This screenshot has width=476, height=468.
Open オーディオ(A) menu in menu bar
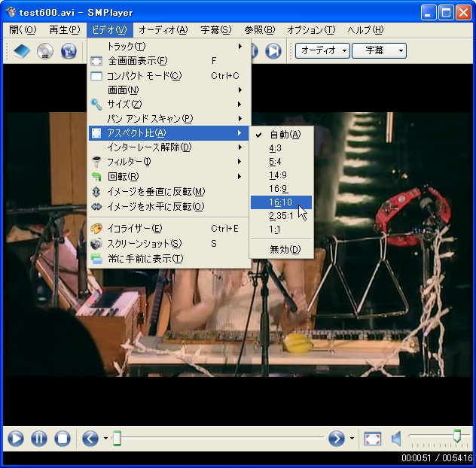163,30
